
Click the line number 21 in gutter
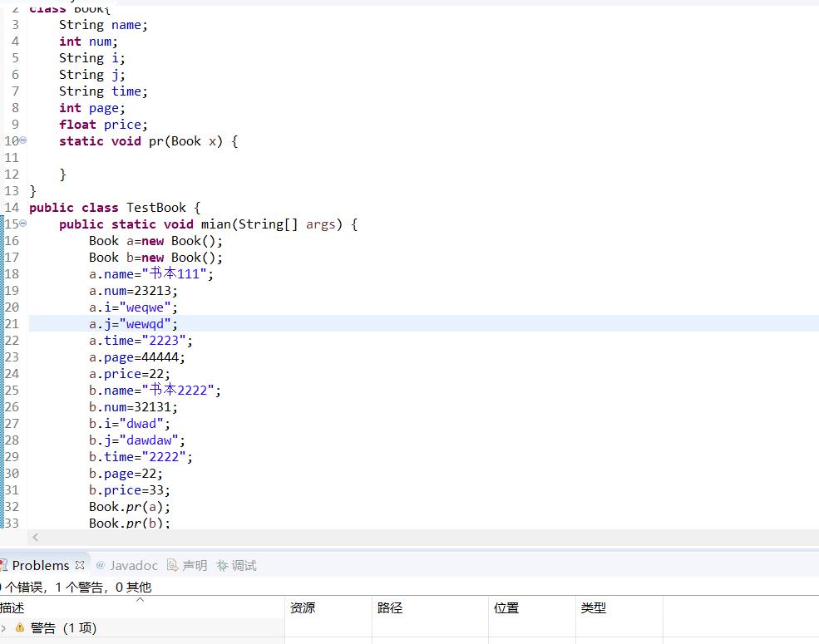pyautogui.click(x=12, y=323)
